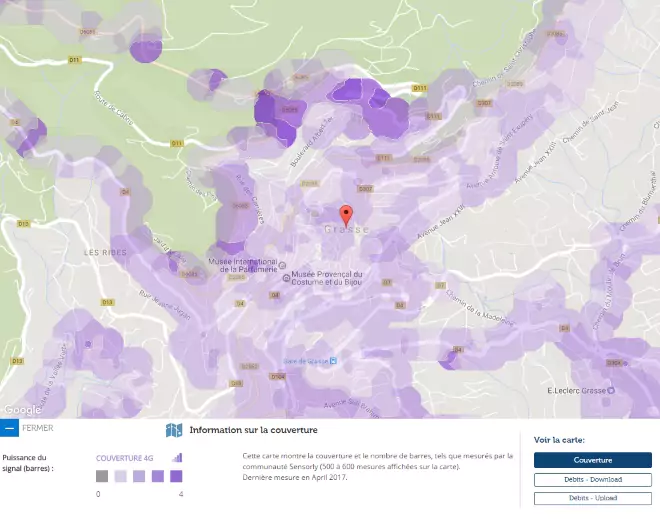Click the lightest purple legend swatch
Viewport: 660px width, 519px height.
[120, 478]
